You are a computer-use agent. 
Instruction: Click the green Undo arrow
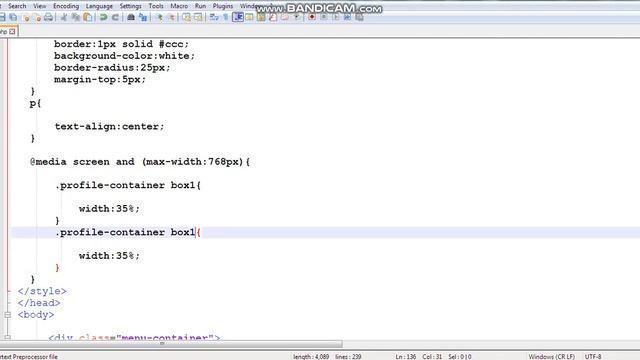104,17
